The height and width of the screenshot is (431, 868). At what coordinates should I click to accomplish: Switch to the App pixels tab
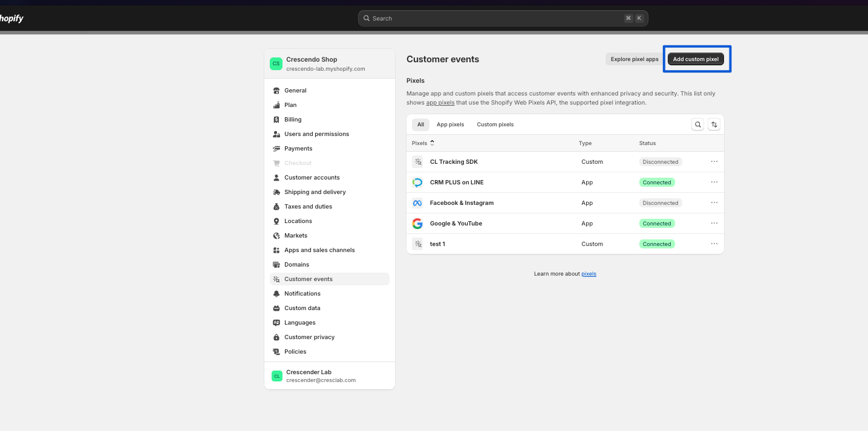tap(450, 125)
